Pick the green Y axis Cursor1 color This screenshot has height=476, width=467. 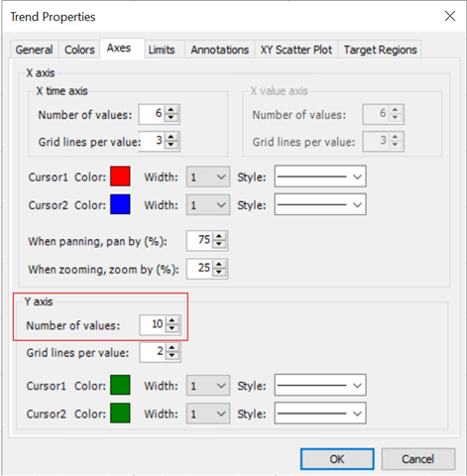120,385
